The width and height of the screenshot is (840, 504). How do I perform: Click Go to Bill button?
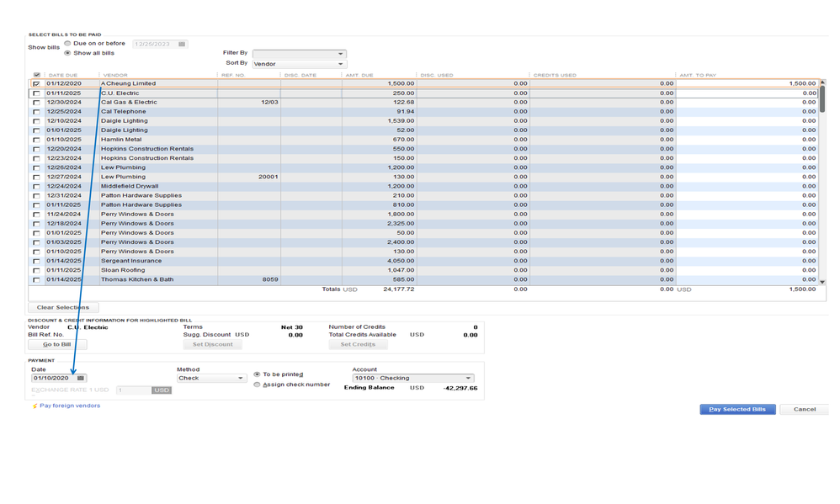point(57,344)
